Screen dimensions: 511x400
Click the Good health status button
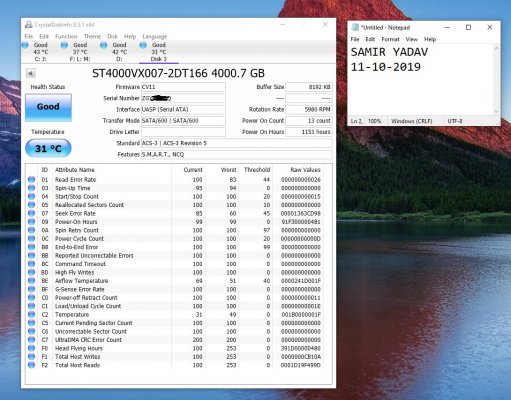(x=48, y=107)
